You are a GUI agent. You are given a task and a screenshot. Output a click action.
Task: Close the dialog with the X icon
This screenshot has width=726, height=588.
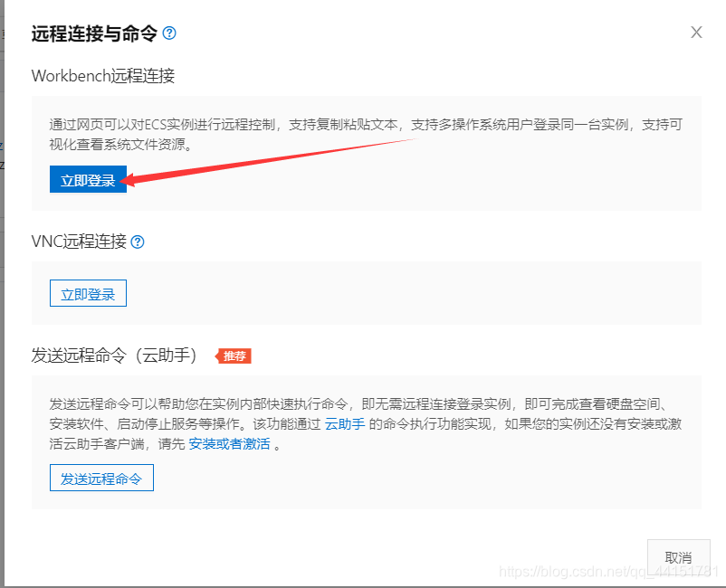[x=696, y=33]
